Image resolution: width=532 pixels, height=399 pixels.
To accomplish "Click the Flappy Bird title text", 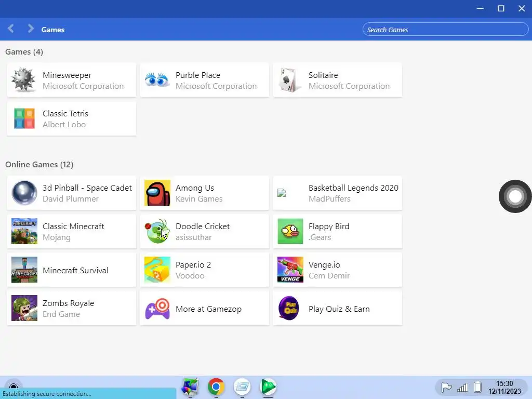I will pos(329,227).
